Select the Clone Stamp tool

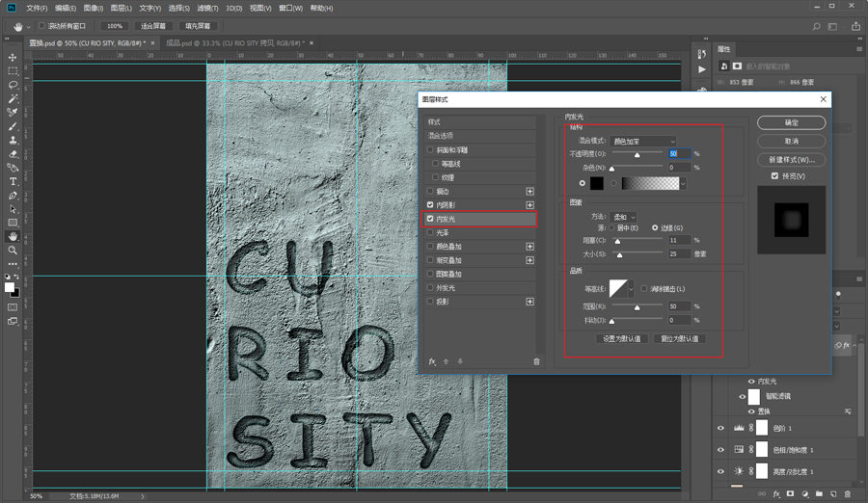[14, 140]
